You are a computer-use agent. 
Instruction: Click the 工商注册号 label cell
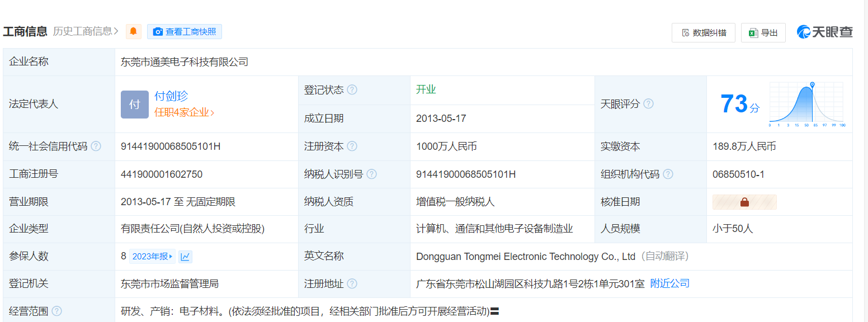click(59, 174)
